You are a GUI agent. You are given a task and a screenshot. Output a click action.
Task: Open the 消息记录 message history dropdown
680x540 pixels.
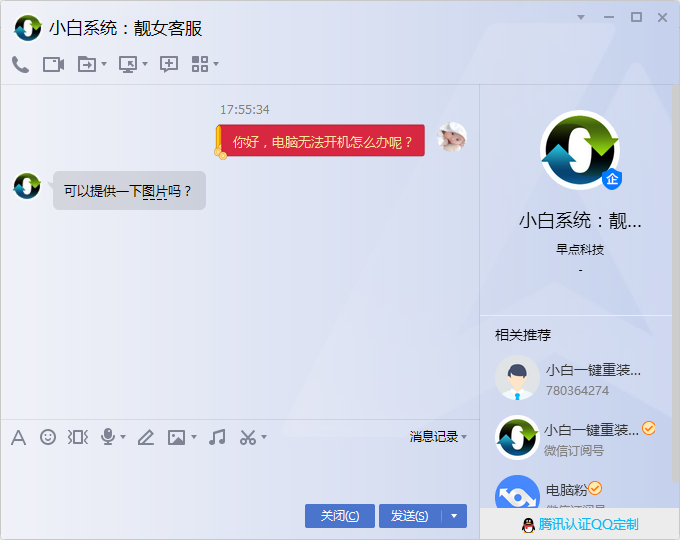[438, 437]
